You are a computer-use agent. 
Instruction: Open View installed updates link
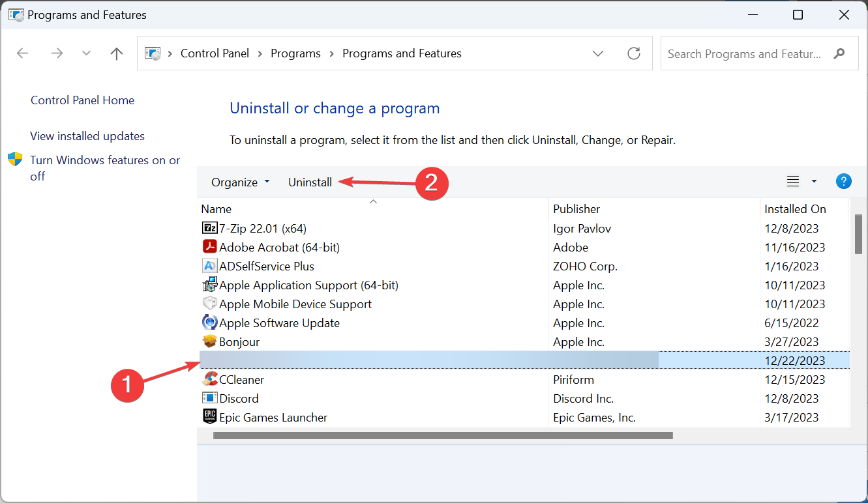87,136
